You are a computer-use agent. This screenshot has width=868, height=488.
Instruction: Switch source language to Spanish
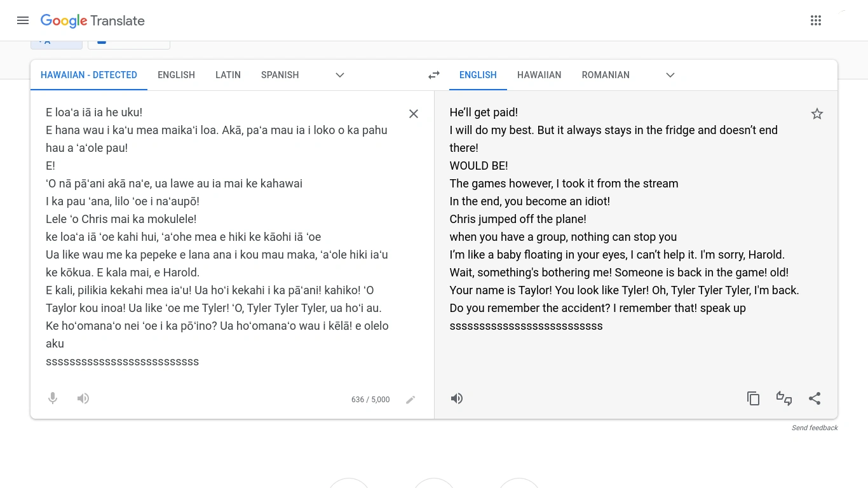click(x=280, y=75)
